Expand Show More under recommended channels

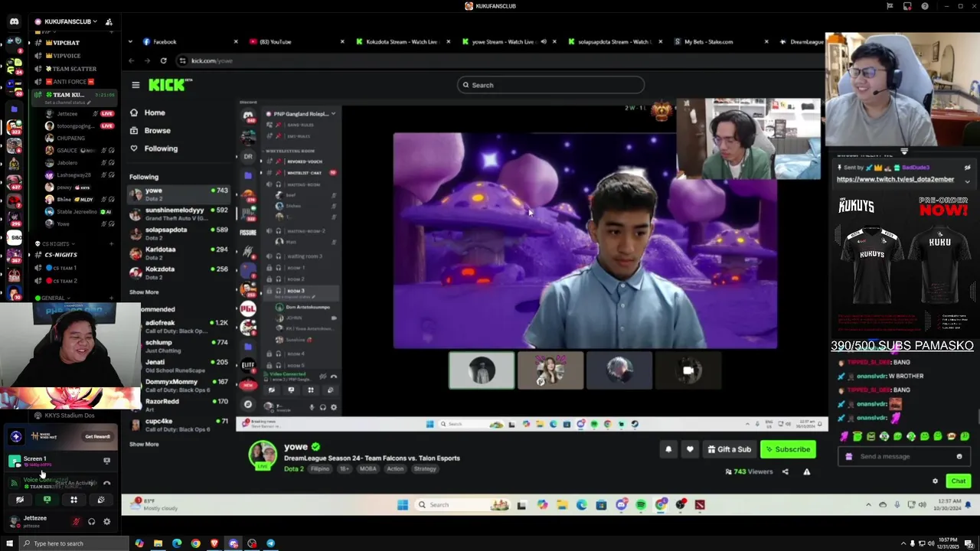(x=144, y=444)
